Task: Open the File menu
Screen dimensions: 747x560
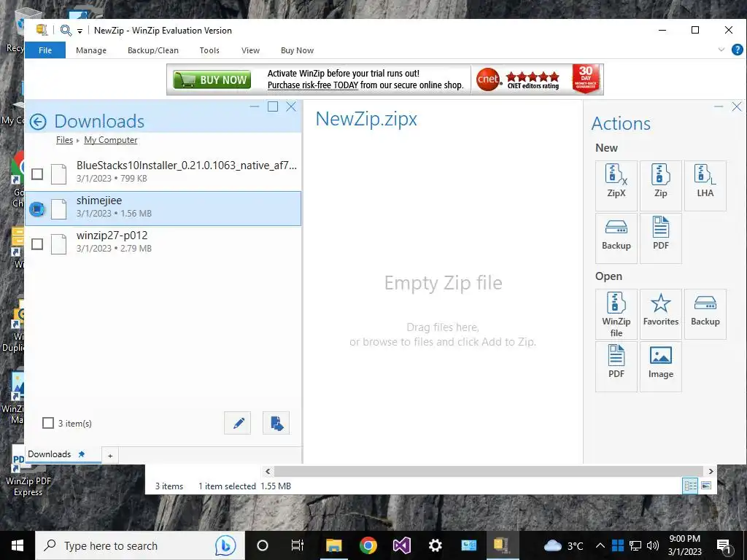Action: coord(45,50)
